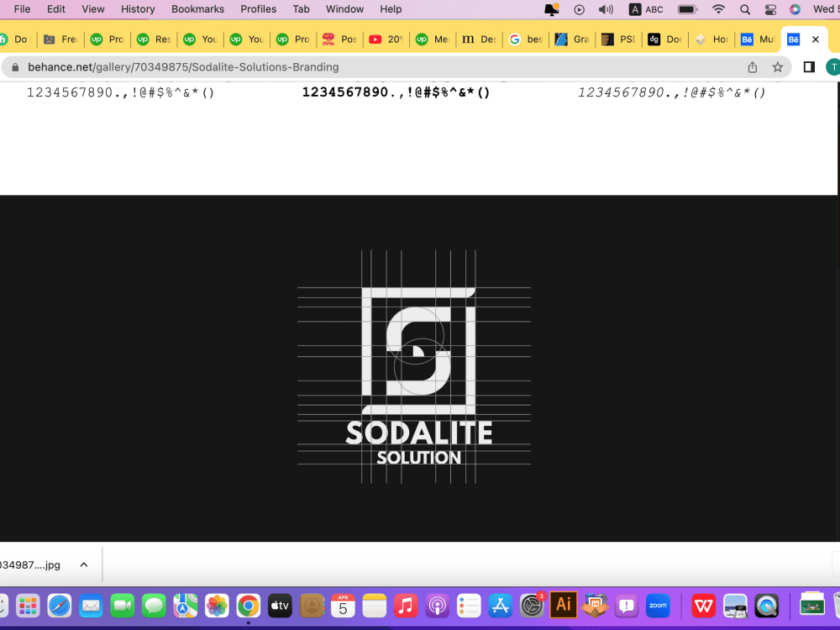Screen dimensions: 840x630
Task: Open Reminders from the dock
Action: point(469,606)
